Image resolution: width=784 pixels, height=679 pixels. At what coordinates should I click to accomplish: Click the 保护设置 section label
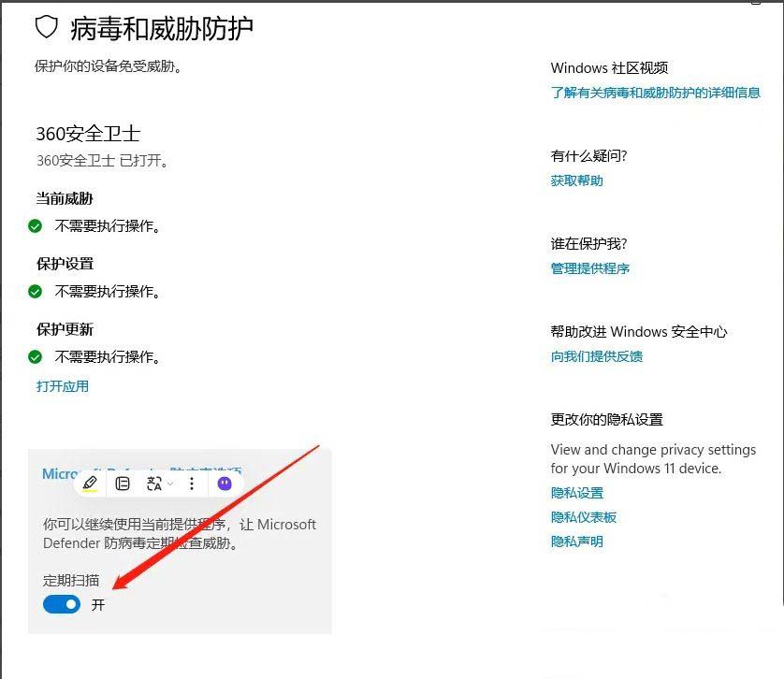(65, 264)
